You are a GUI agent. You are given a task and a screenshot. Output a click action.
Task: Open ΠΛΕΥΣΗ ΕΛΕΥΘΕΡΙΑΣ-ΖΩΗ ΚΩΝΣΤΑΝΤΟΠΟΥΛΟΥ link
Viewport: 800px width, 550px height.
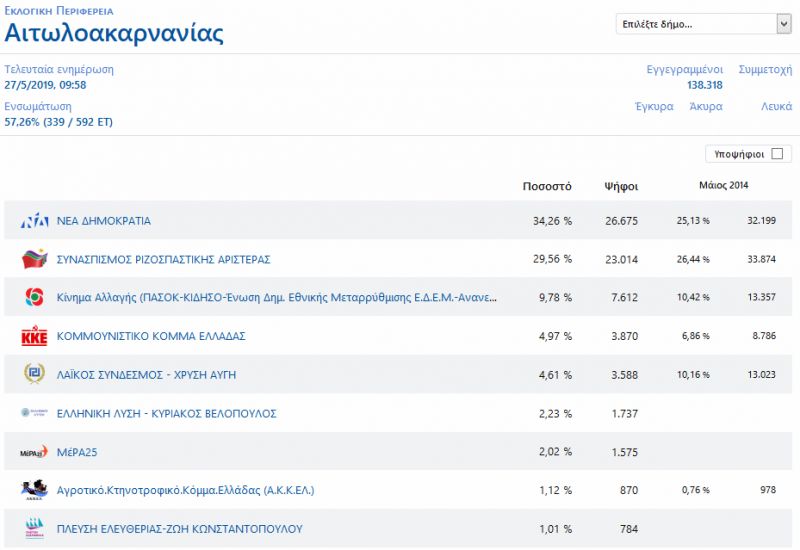[x=180, y=529]
